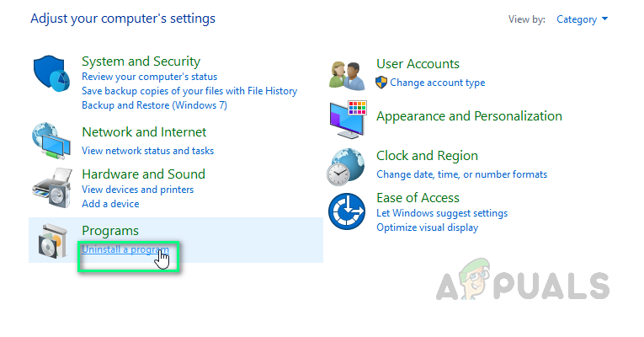This screenshot has width=644, height=337.
Task: Open Let Windows suggest settings link
Action: [x=441, y=213]
